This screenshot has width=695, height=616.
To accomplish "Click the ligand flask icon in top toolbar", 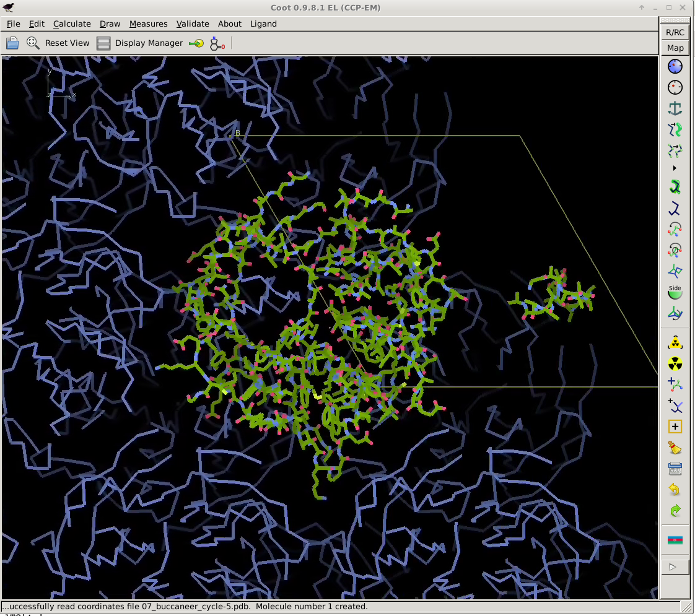I will pyautogui.click(x=217, y=43).
